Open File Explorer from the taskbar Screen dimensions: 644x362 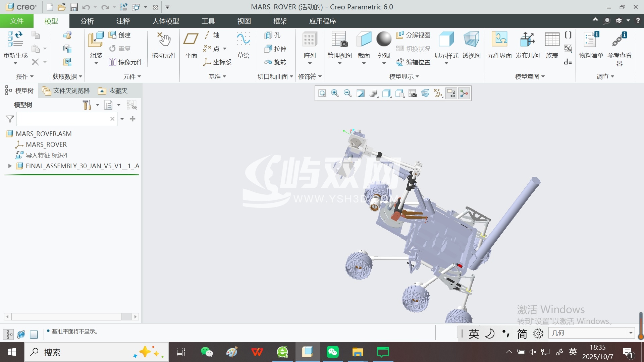point(358,352)
